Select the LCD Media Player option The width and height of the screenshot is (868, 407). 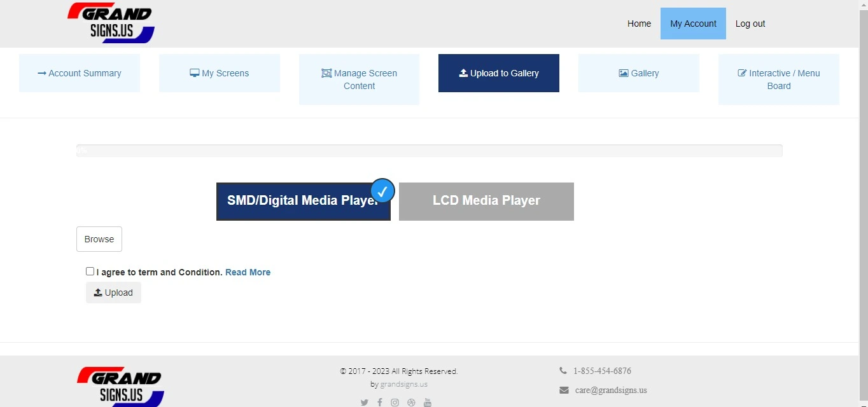[486, 201]
